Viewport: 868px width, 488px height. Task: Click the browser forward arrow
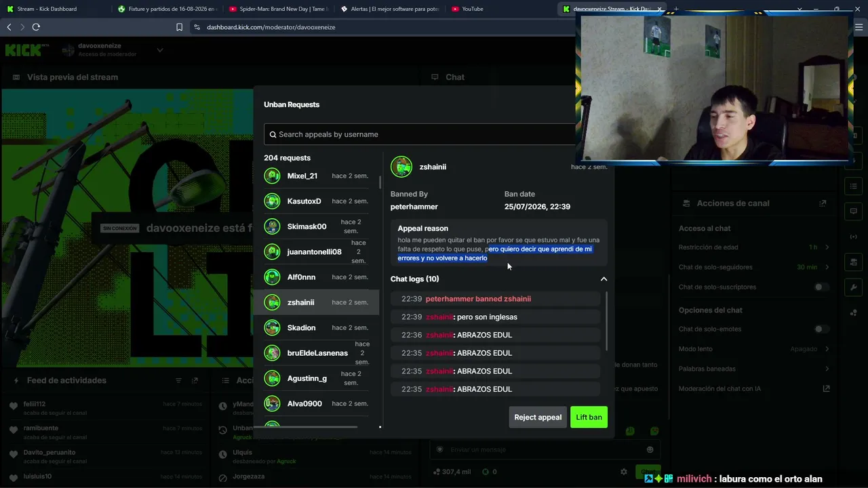coord(22,27)
